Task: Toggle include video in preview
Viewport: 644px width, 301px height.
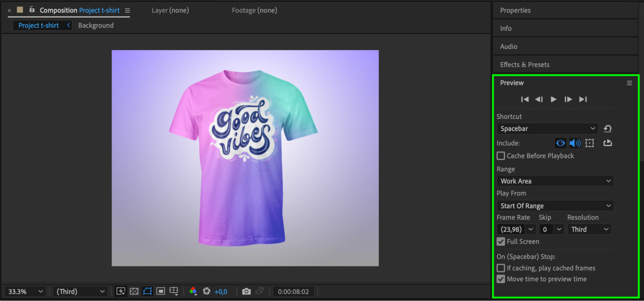Action: tap(561, 143)
